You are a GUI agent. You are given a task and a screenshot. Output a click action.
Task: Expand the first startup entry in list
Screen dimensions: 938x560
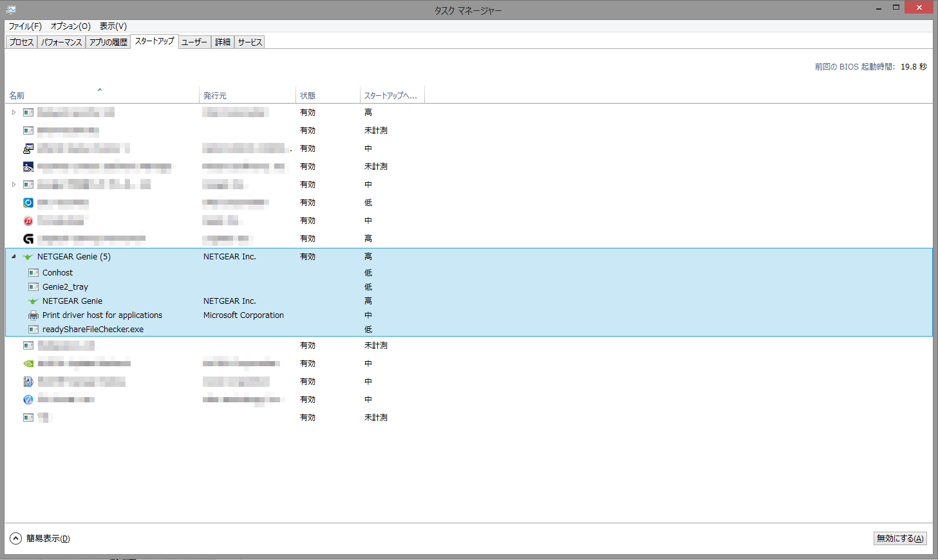coord(14,113)
